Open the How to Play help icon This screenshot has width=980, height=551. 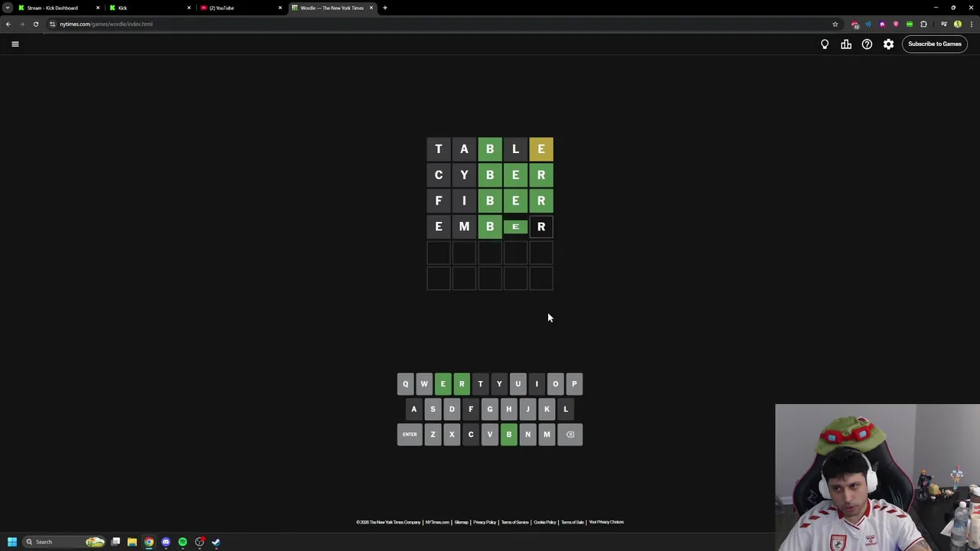point(867,44)
